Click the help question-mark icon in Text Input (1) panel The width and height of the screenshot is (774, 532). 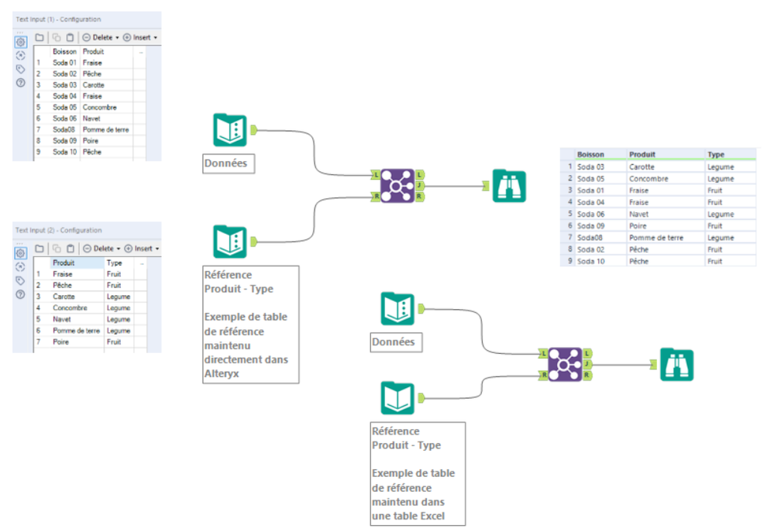(20, 83)
